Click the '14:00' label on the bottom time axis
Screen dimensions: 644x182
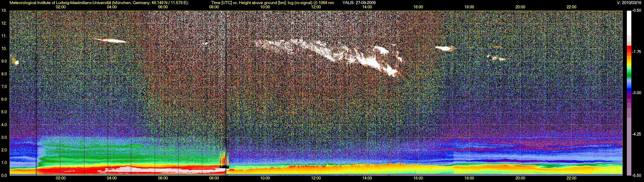pos(367,178)
